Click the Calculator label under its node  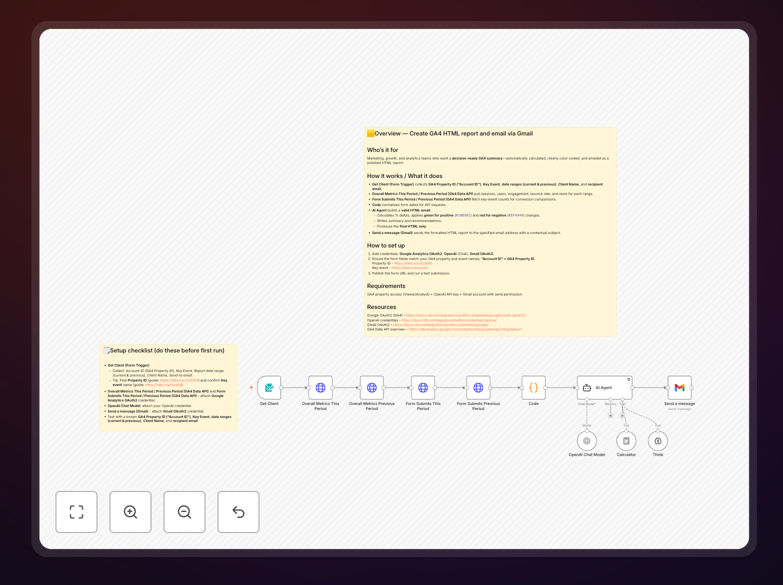tap(626, 455)
